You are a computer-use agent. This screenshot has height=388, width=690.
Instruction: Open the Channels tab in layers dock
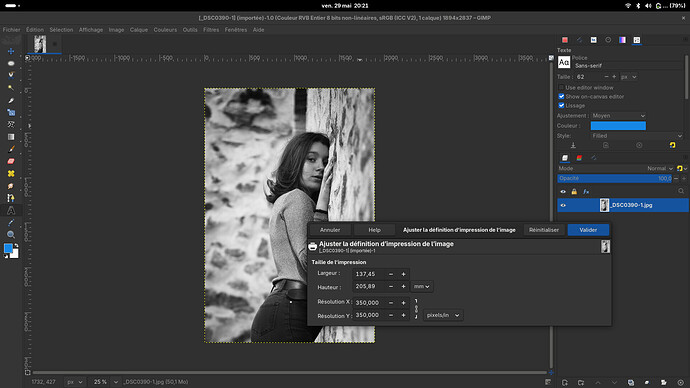tap(579, 158)
